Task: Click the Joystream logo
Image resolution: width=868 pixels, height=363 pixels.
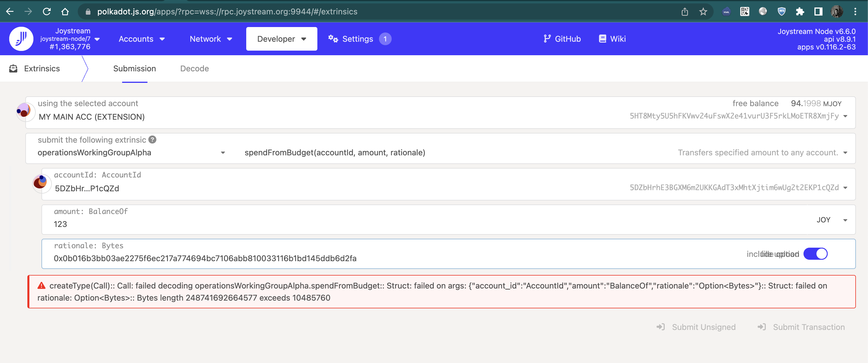Action: 21,39
